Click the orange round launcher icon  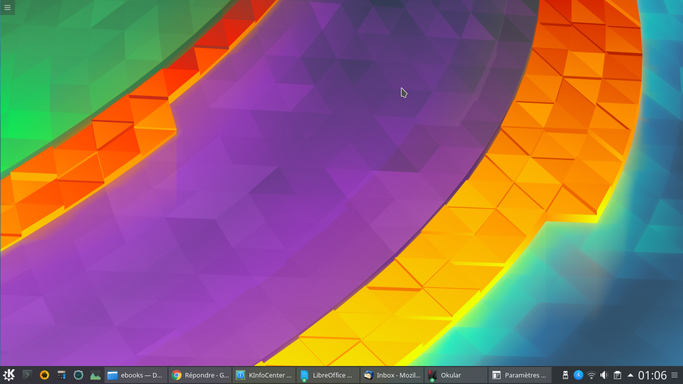(44, 375)
